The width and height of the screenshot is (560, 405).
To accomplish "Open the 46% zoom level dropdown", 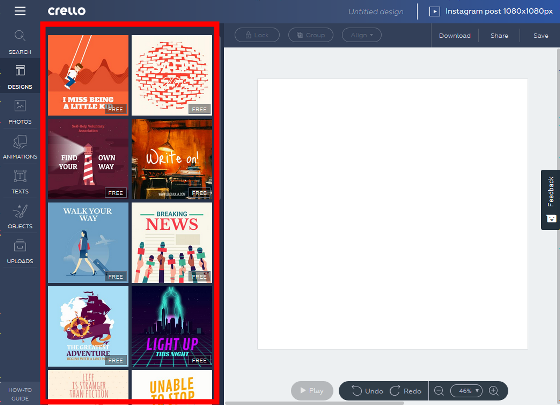I will [466, 391].
